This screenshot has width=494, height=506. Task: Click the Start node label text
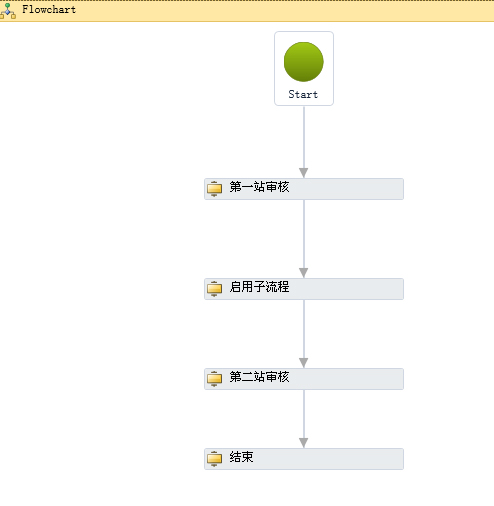(303, 94)
